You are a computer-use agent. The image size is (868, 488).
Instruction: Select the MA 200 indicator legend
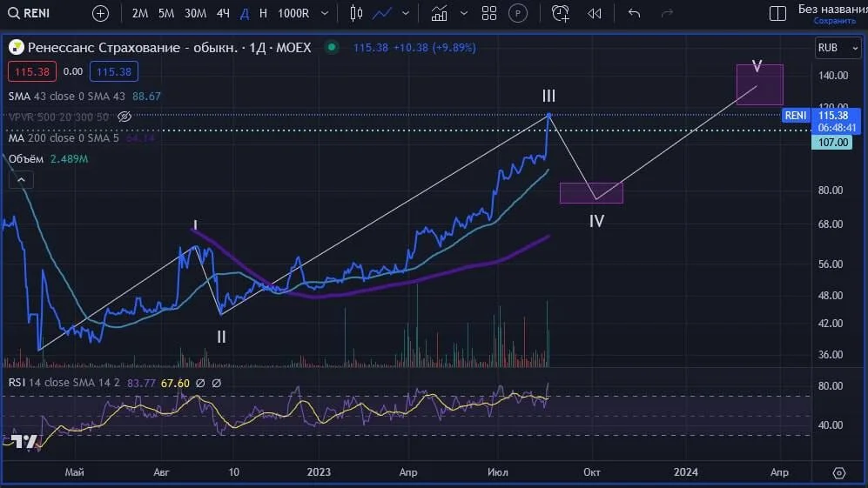(x=81, y=137)
